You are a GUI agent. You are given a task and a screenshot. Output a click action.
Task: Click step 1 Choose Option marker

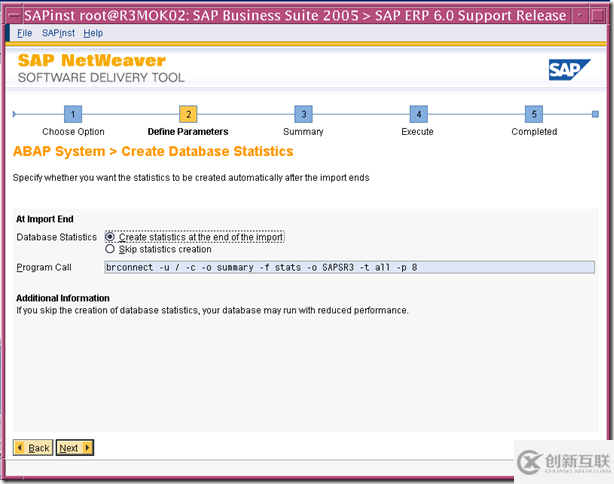(x=73, y=114)
